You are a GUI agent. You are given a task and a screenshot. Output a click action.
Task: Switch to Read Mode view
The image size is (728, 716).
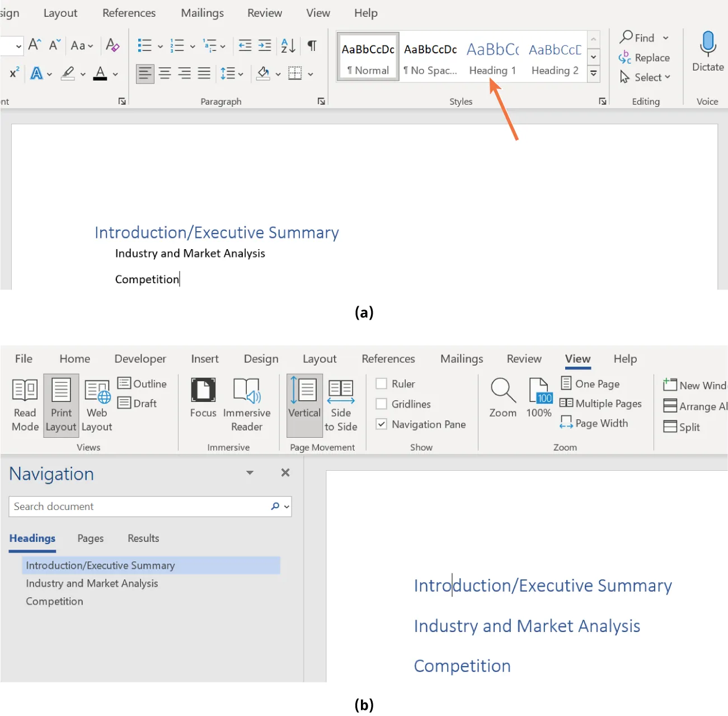pos(24,403)
